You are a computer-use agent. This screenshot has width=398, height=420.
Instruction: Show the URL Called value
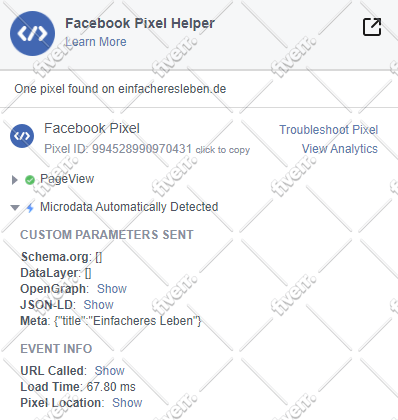click(x=110, y=371)
